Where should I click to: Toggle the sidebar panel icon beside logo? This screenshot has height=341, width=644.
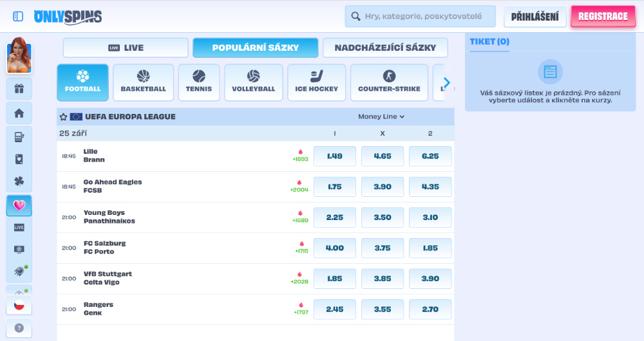click(x=18, y=16)
